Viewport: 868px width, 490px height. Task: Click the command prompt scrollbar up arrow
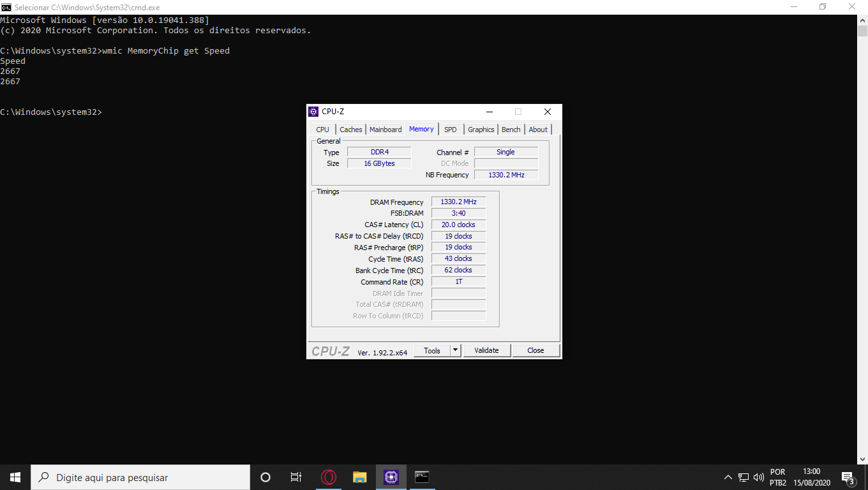pos(862,20)
